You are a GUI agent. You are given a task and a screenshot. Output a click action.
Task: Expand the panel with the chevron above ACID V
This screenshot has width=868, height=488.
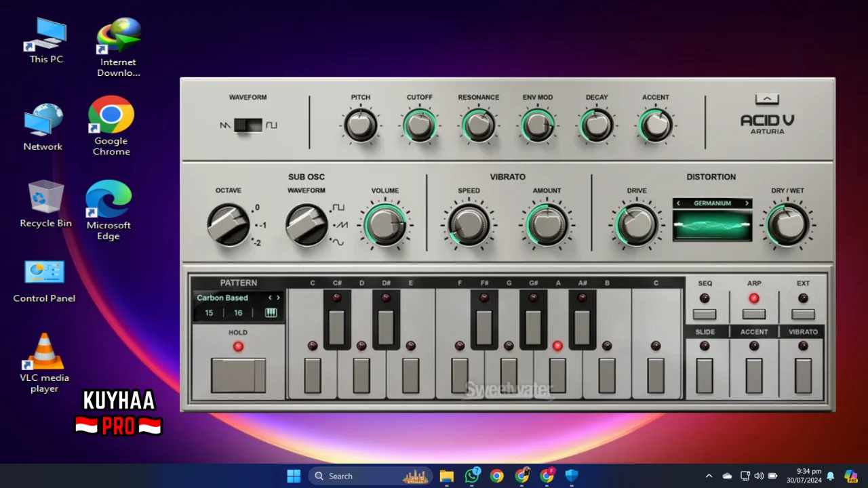point(767,100)
